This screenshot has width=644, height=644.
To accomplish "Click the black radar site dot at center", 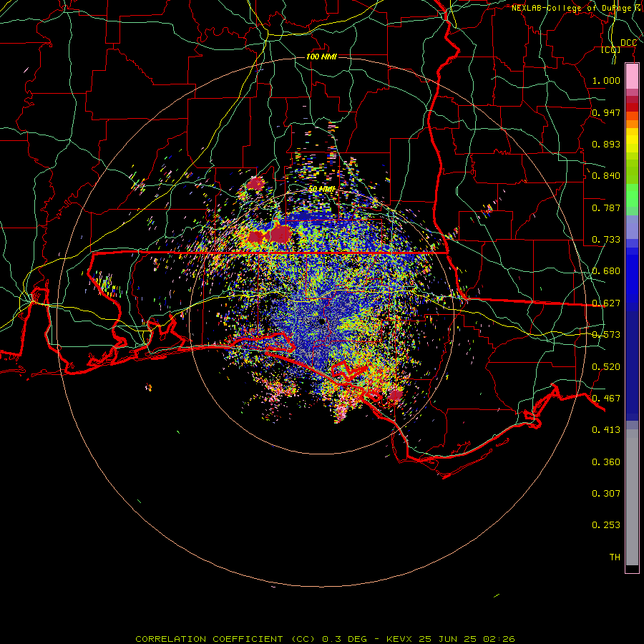I will (x=322, y=321).
